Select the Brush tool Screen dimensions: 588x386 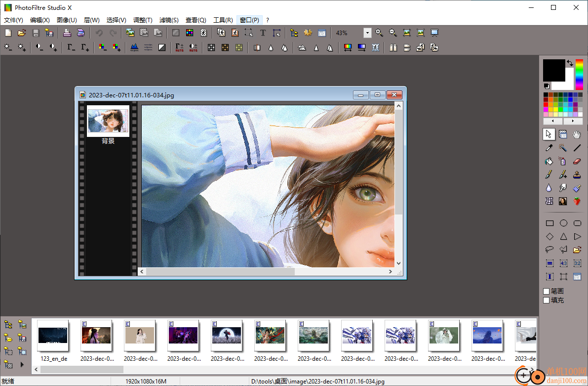[x=549, y=174]
